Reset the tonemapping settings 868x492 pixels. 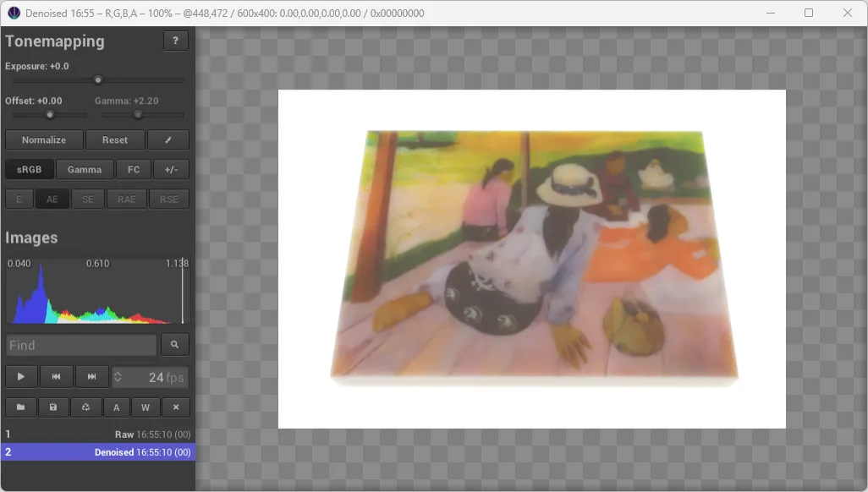pyautogui.click(x=115, y=139)
